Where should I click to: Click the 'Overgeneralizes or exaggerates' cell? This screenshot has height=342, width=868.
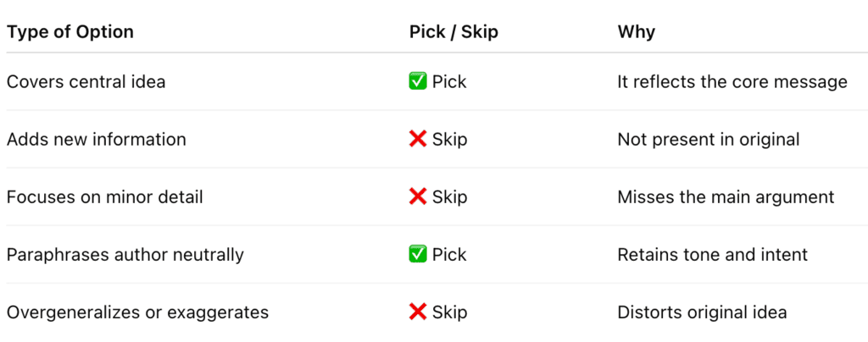tap(138, 312)
